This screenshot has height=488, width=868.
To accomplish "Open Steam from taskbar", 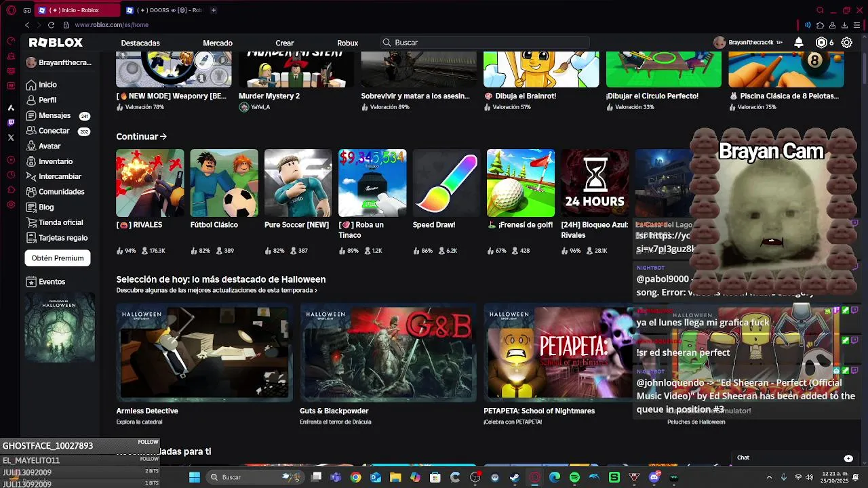I will 515,477.
